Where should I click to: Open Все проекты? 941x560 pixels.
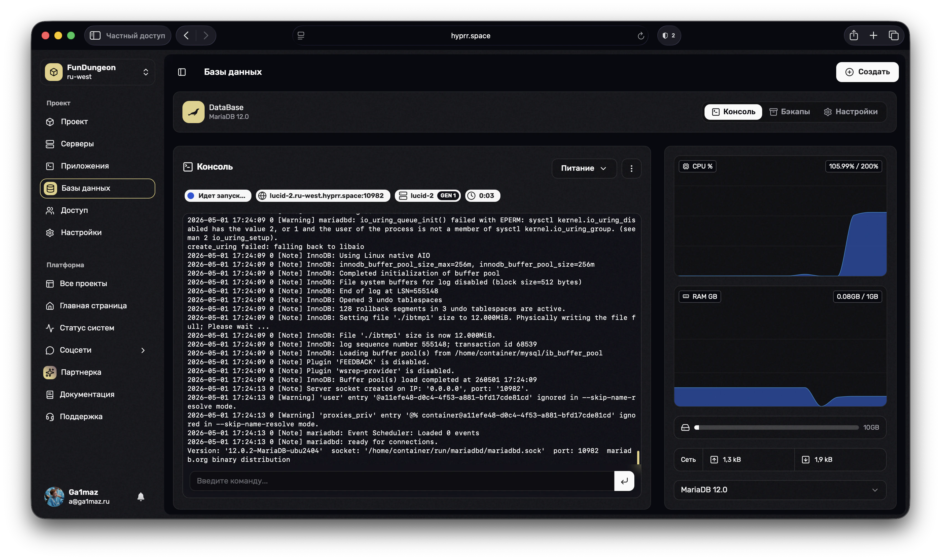(x=97, y=283)
